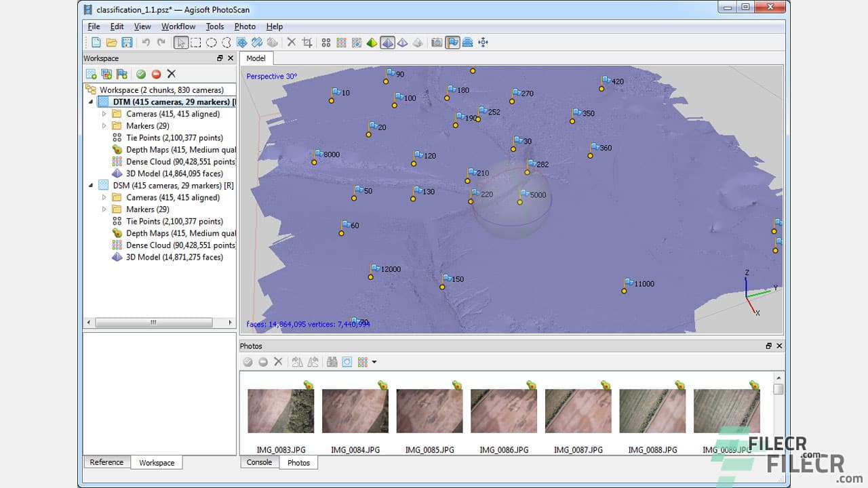Collapse the DTM chunk in Workspace tree

pos(91,102)
